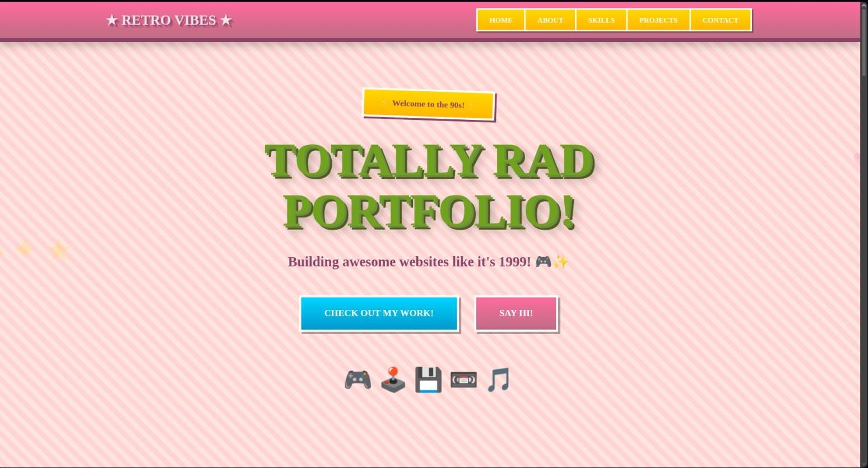This screenshot has width=868, height=468.
Task: Click the floppy disk save icon
Action: tap(428, 379)
